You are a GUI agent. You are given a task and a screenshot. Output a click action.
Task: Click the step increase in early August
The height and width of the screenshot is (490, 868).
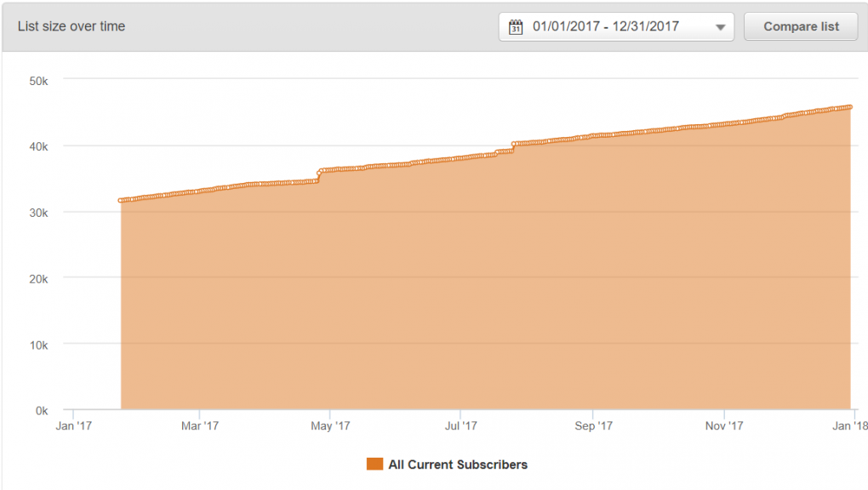click(x=513, y=147)
